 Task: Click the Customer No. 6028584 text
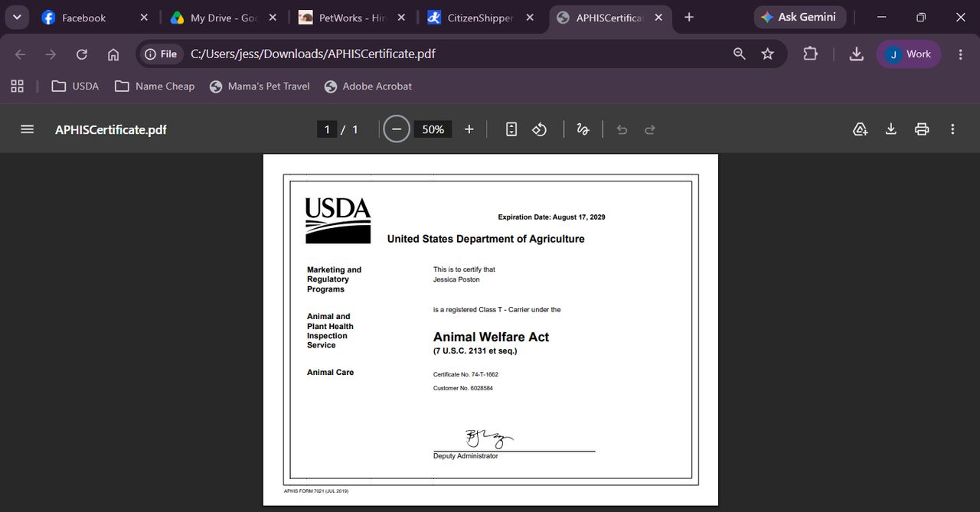click(x=463, y=388)
